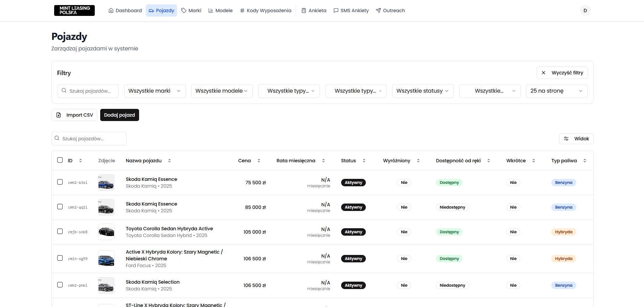Image resolution: width=644 pixels, height=307 pixels.
Task: Click the Import CSV button
Action: click(74, 115)
